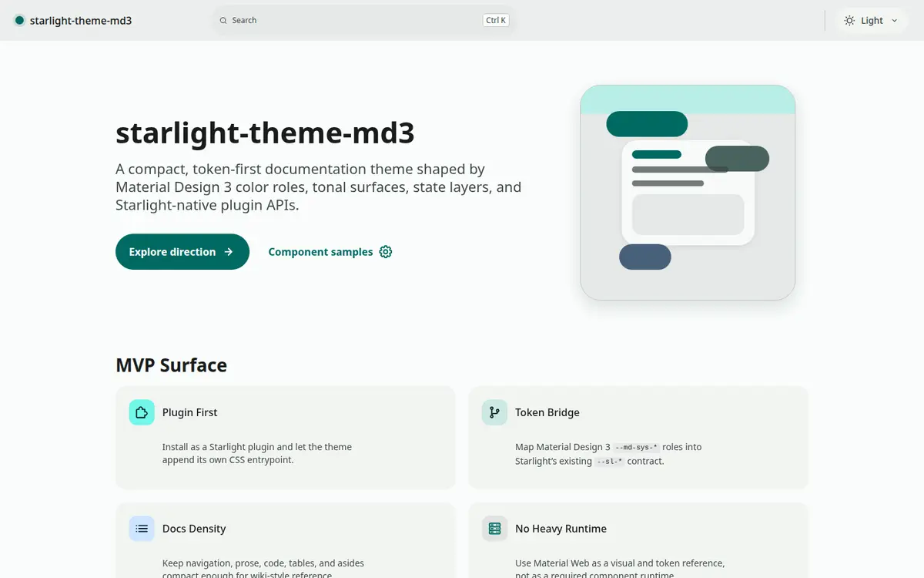Click the search magnifier icon
This screenshot has width=924, height=578.
[223, 21]
